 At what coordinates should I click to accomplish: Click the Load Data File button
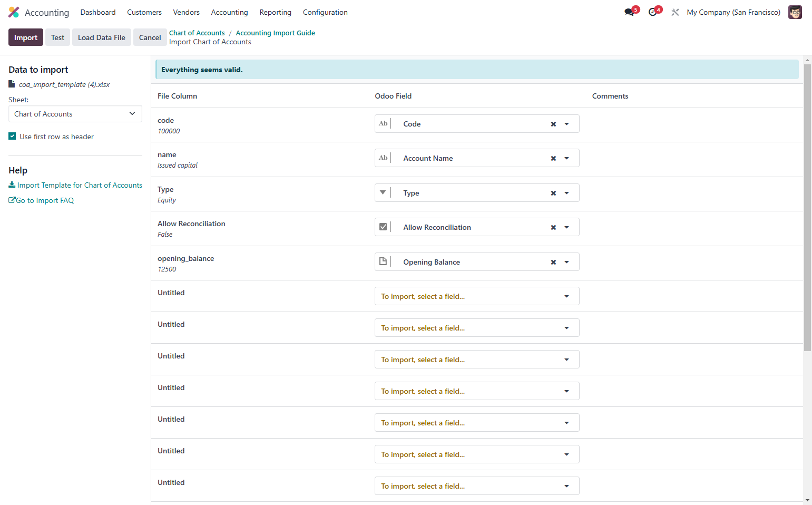click(x=102, y=37)
